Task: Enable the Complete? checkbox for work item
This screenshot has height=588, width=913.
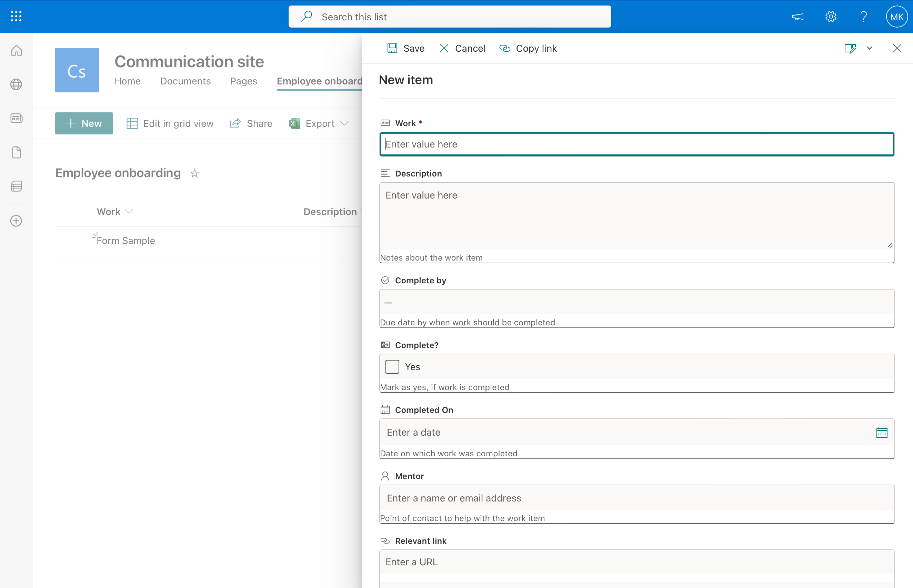Action: coord(392,367)
